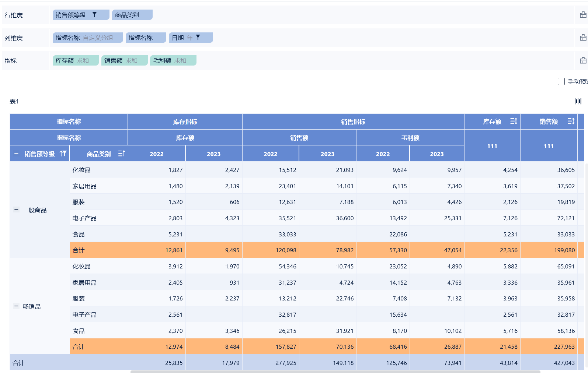Open the 指标名称 自定义分组 column pill

pyautogui.click(x=88, y=38)
